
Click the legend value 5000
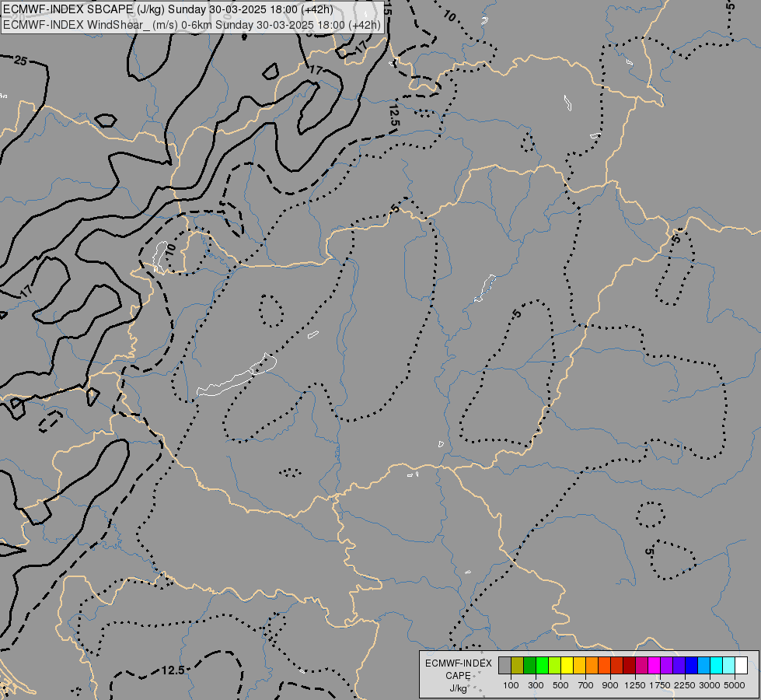point(735,685)
